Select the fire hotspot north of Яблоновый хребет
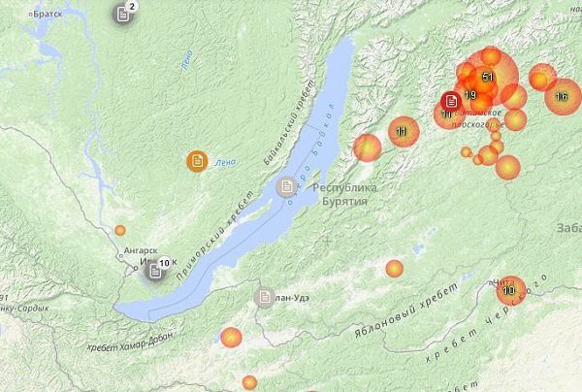 tap(394, 269)
